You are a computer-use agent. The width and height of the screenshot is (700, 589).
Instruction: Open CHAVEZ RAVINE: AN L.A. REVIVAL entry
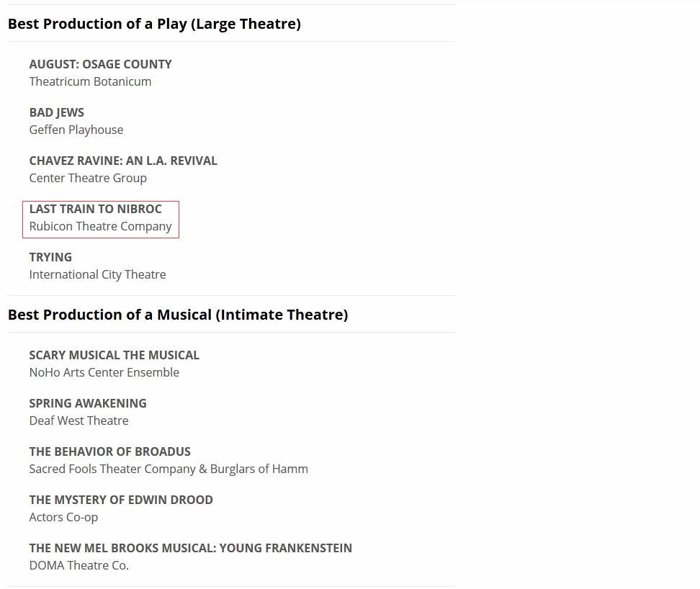point(123,161)
